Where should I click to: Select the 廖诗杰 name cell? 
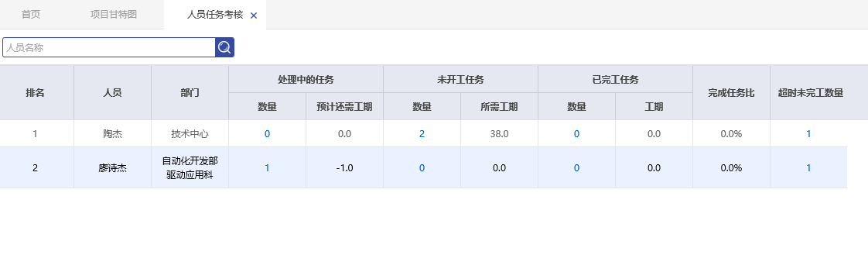click(112, 168)
